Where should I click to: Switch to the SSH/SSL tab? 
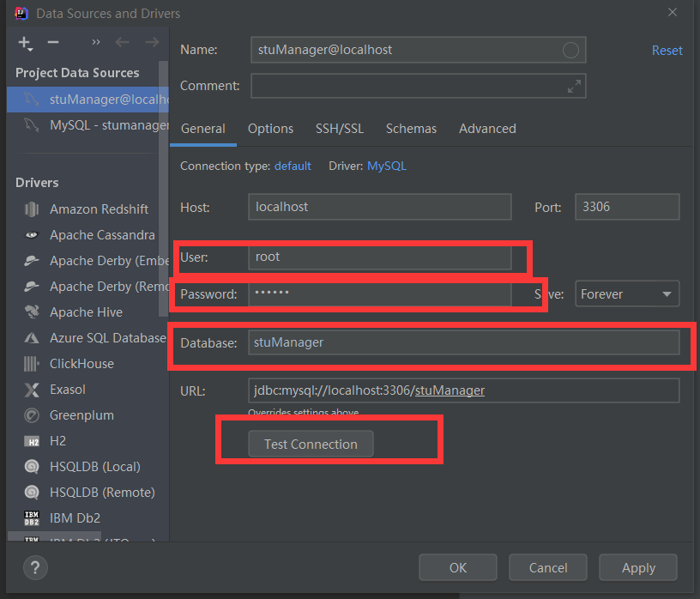340,129
